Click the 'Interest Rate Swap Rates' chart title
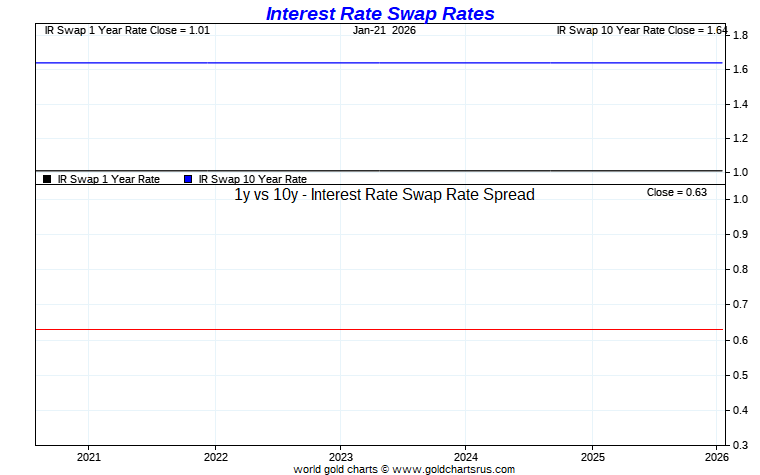 [380, 14]
